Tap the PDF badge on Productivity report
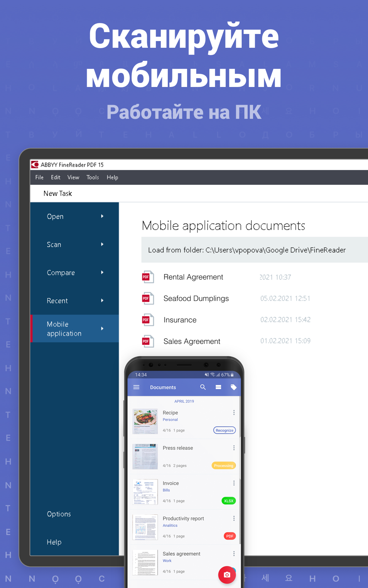 (x=230, y=536)
